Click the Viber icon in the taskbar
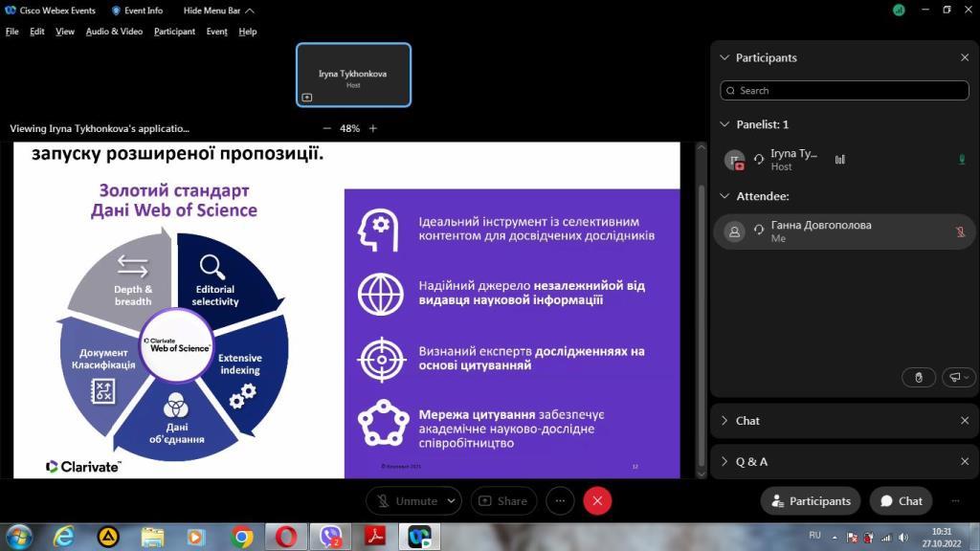Viewport: 980px width, 551px height. click(330, 537)
